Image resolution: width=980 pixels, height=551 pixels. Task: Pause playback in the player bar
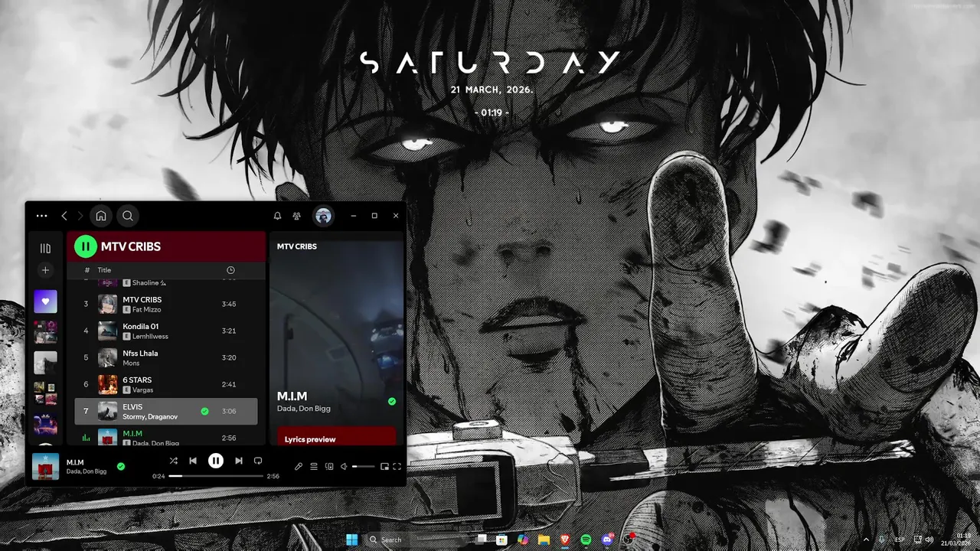(x=216, y=461)
